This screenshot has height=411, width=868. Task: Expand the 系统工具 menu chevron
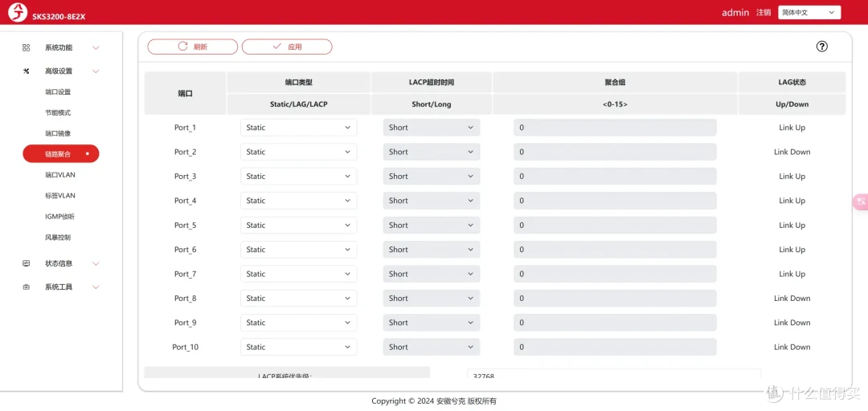(96, 287)
